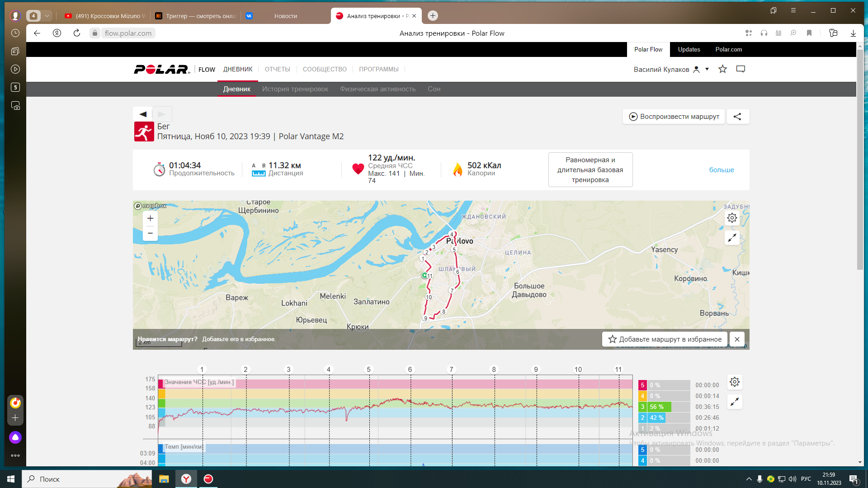
Task: Switch to the Кроссовки Mizuno YouTube tab
Action: tap(105, 16)
